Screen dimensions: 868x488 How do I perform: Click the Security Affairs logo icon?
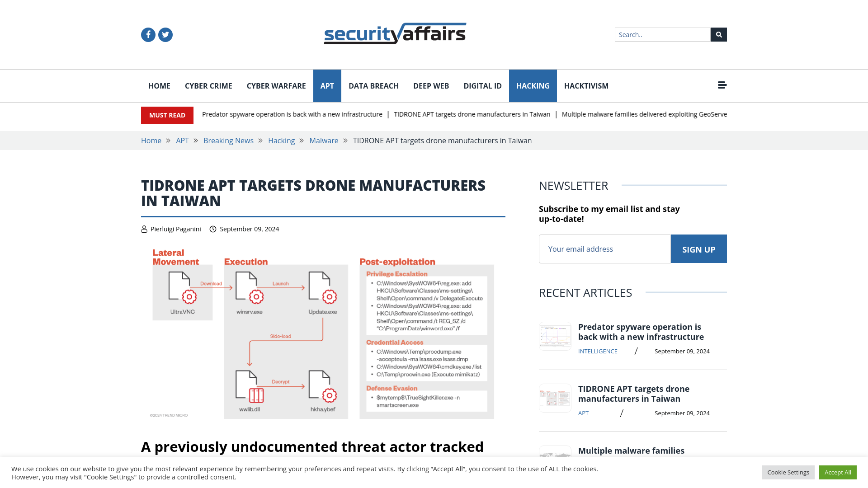(x=395, y=33)
